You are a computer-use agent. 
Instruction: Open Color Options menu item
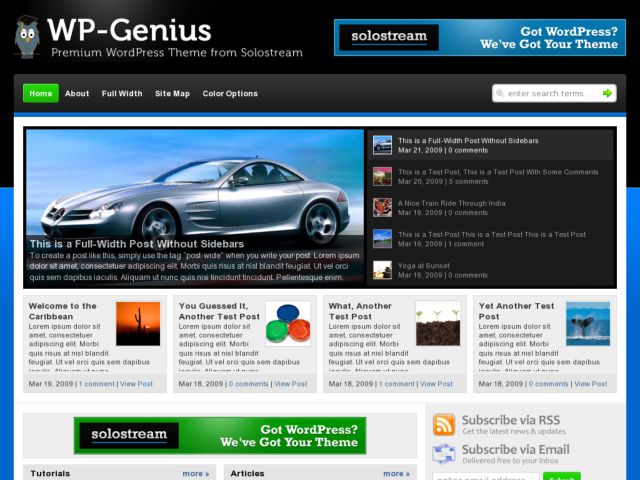(x=230, y=93)
